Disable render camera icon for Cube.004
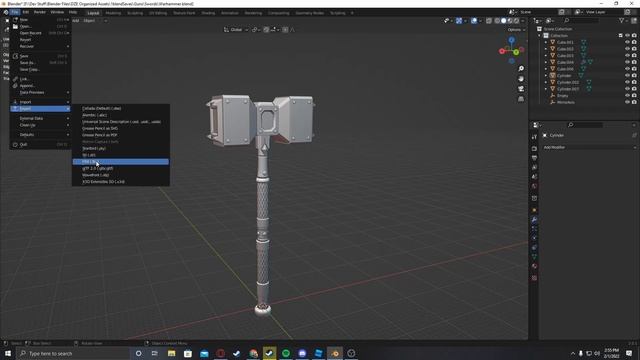 point(634,62)
